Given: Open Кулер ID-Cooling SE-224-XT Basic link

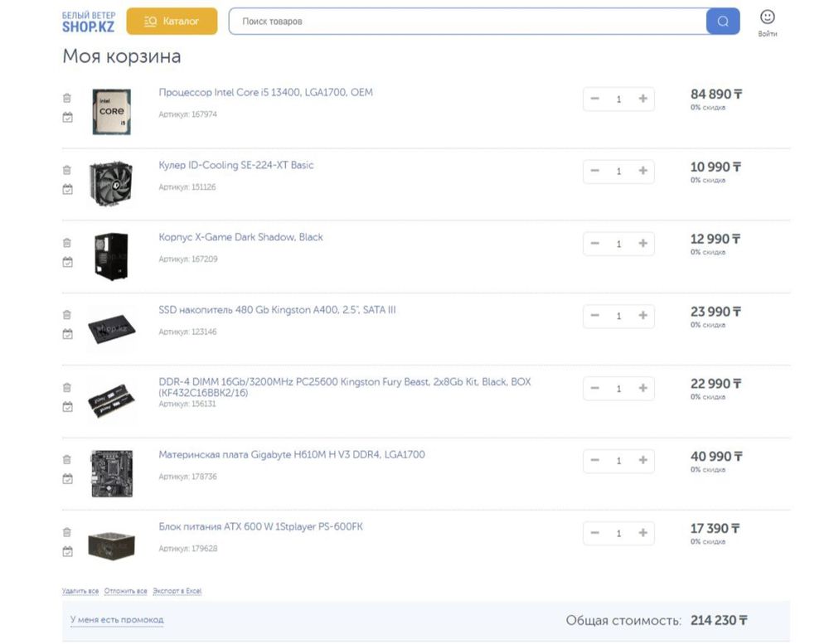Looking at the screenshot, I should click(x=235, y=165).
